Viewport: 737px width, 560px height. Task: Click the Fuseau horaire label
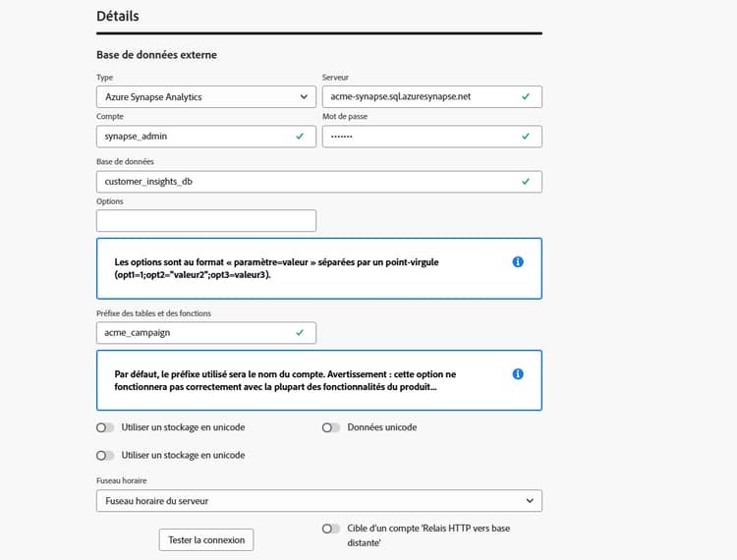[121, 480]
